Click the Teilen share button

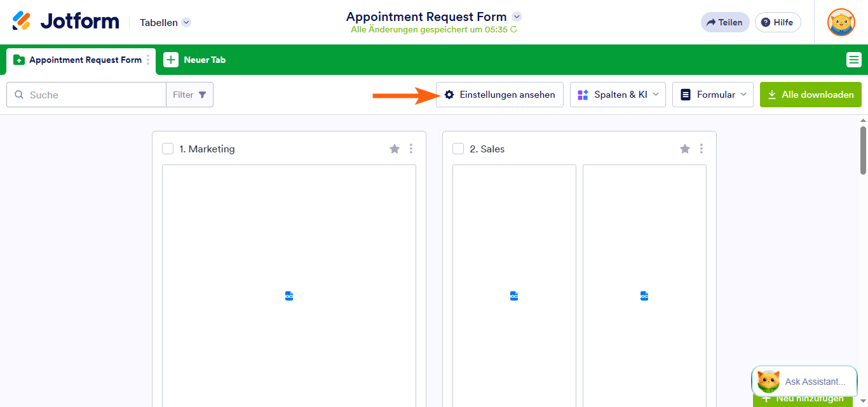tap(725, 22)
